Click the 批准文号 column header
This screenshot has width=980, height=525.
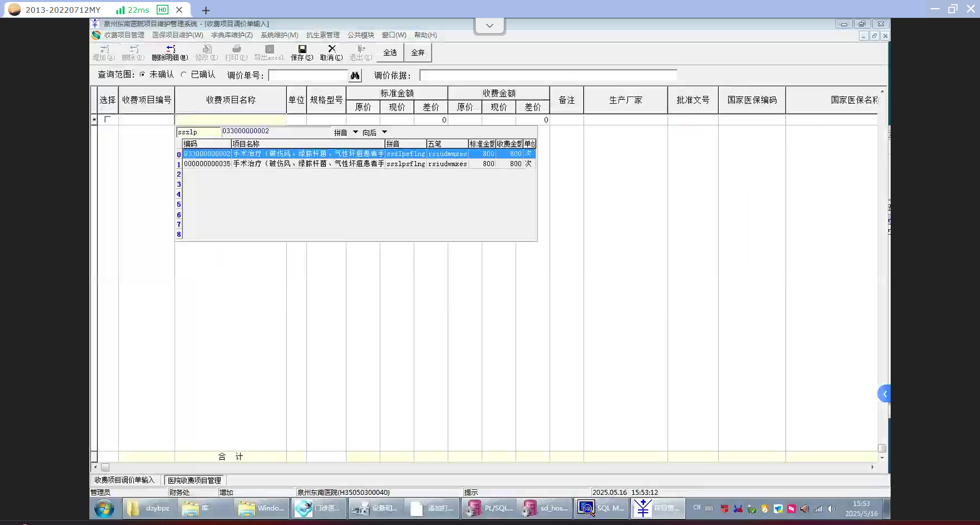693,100
